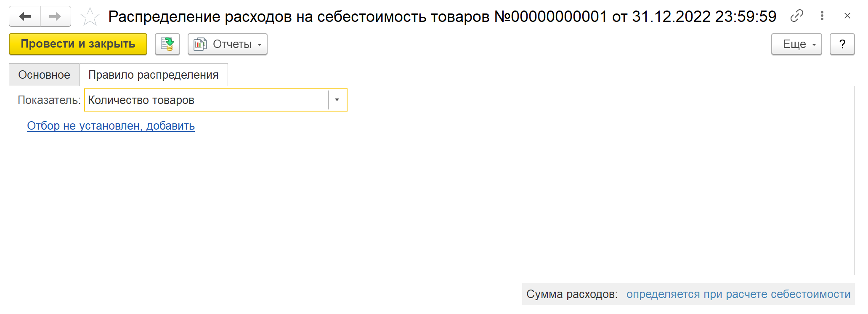Open the three-dot window options menu
The image size is (868, 314).
822,16
